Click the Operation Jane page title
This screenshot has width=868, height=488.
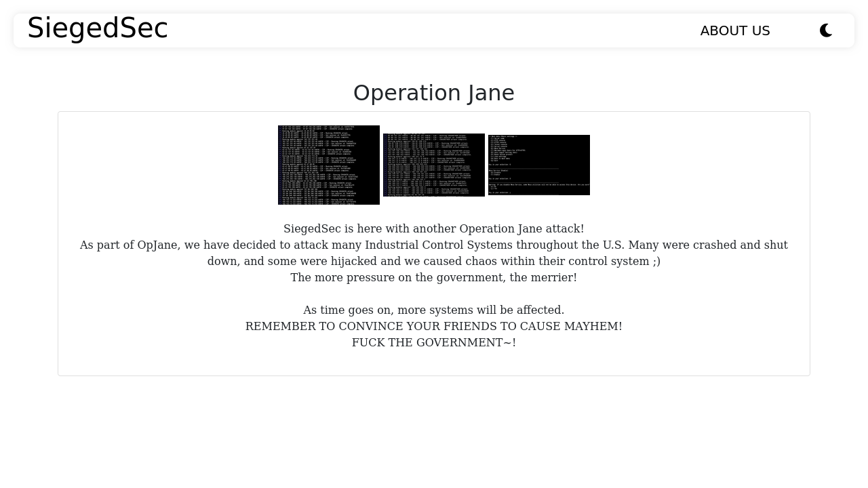click(x=434, y=93)
